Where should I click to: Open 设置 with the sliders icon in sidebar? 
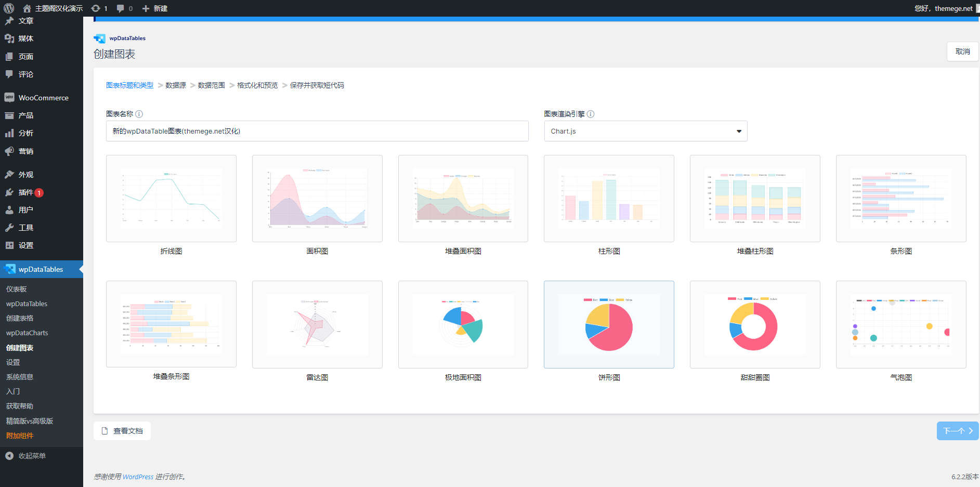tap(42, 245)
